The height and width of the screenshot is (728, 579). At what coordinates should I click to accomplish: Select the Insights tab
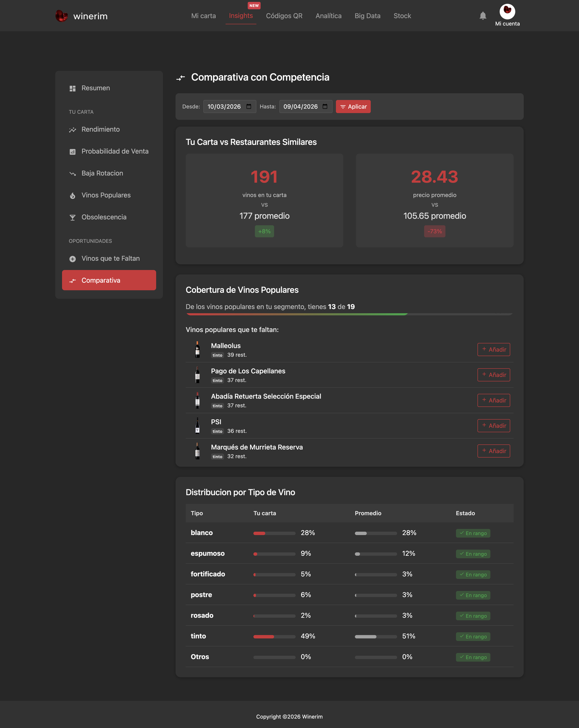click(x=241, y=16)
